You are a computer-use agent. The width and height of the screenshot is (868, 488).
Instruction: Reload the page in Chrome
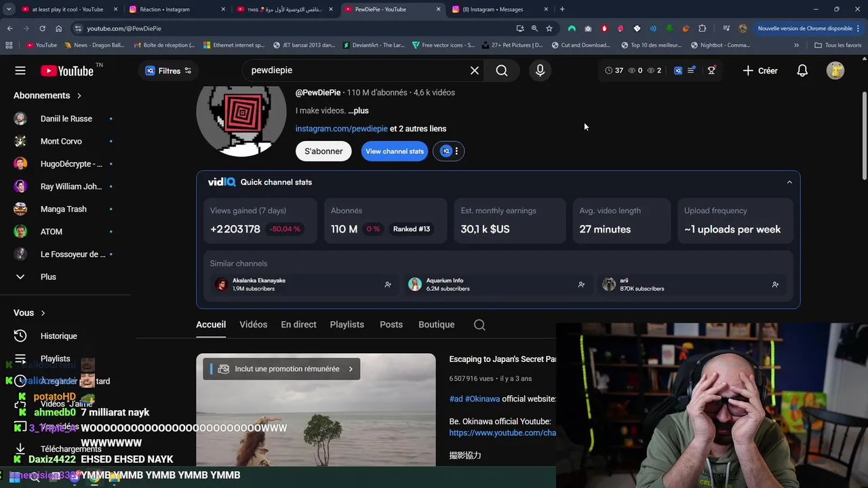coord(42,28)
